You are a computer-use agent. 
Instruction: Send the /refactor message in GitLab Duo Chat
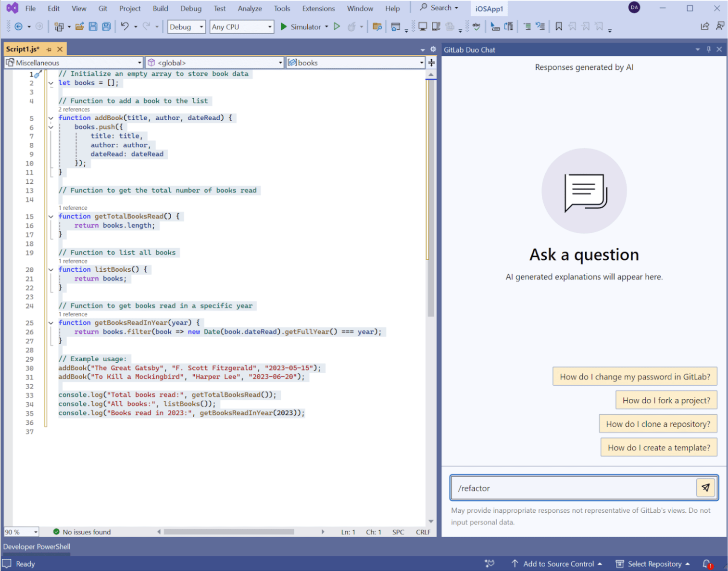(705, 487)
